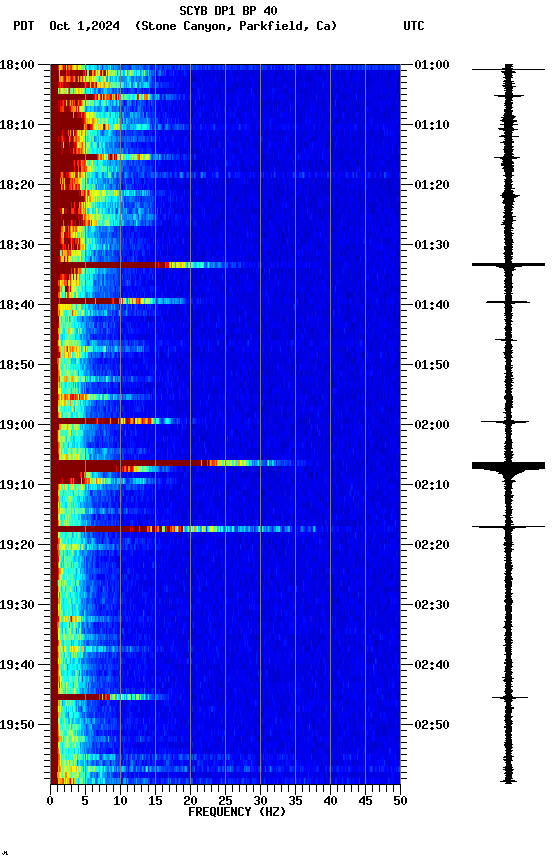Click '(Stone Canyon, Parkfield, Ca)' location text
The width and height of the screenshot is (552, 864).
(x=236, y=26)
